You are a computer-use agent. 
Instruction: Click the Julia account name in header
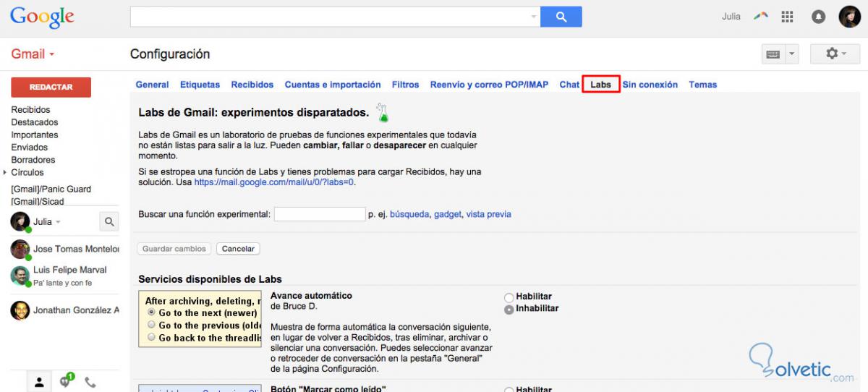731,16
